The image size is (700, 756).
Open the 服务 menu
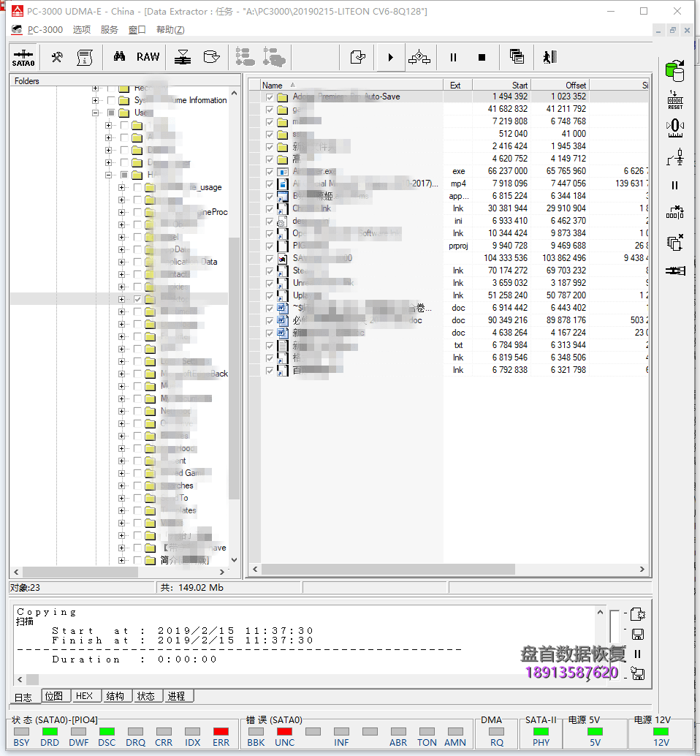point(110,30)
